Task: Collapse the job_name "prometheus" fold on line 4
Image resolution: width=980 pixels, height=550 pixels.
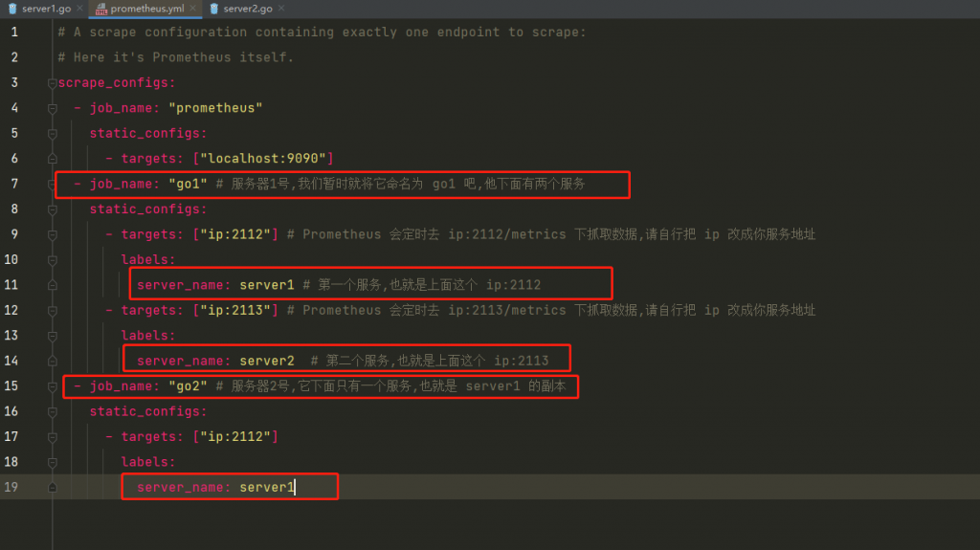Action: (53, 109)
